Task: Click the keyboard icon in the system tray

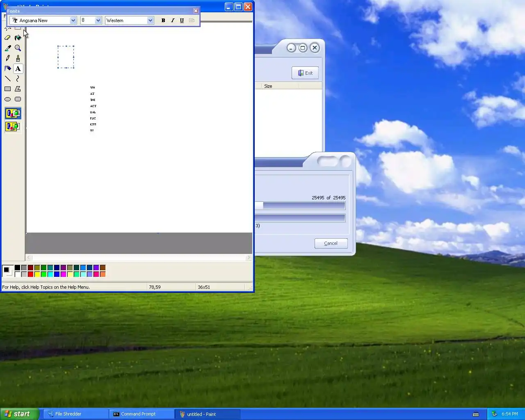Action: pyautogui.click(x=476, y=414)
